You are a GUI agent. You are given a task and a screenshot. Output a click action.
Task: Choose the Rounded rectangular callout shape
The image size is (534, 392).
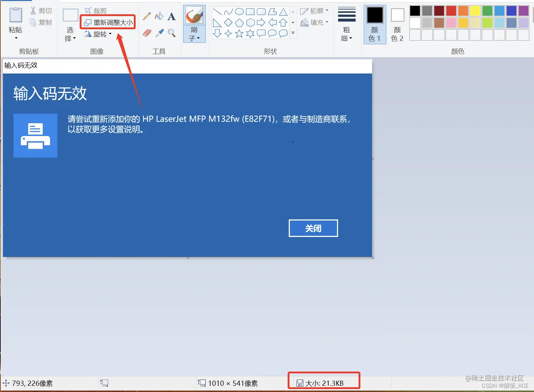point(261,34)
